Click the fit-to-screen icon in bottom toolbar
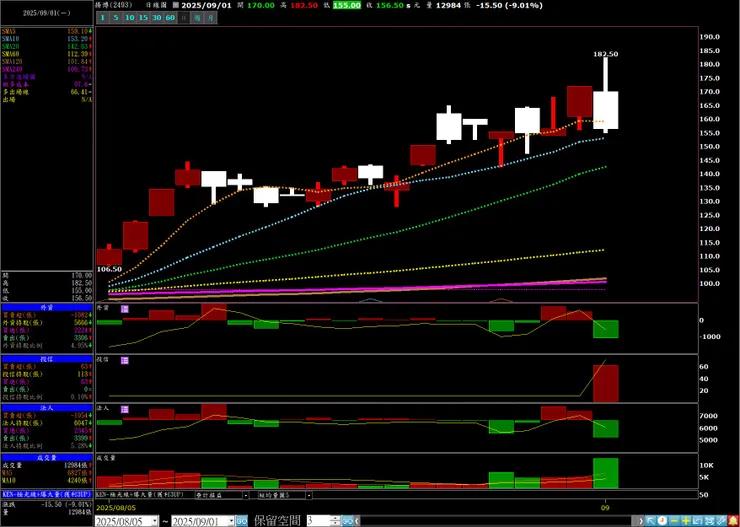 coord(709,521)
